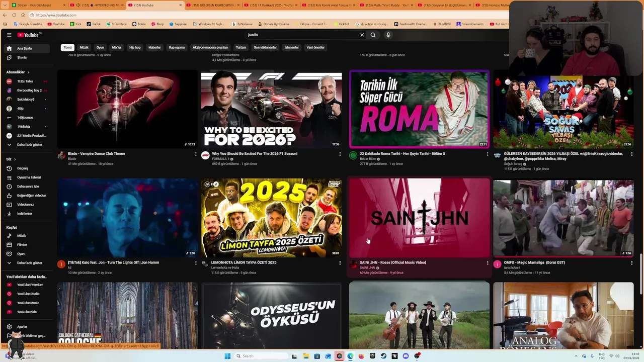Open the Steam icon in the taskbar
Viewport: 644px width, 362px height.
coord(383,356)
